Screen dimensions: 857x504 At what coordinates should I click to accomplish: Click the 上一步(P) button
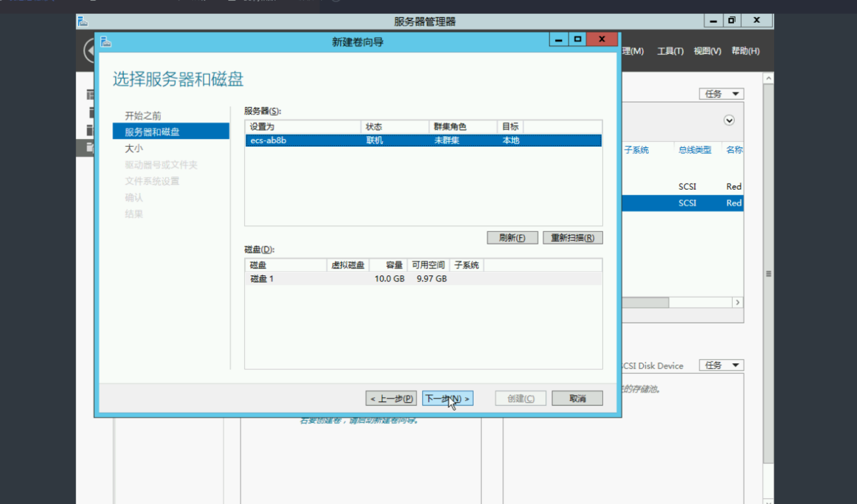coord(391,398)
